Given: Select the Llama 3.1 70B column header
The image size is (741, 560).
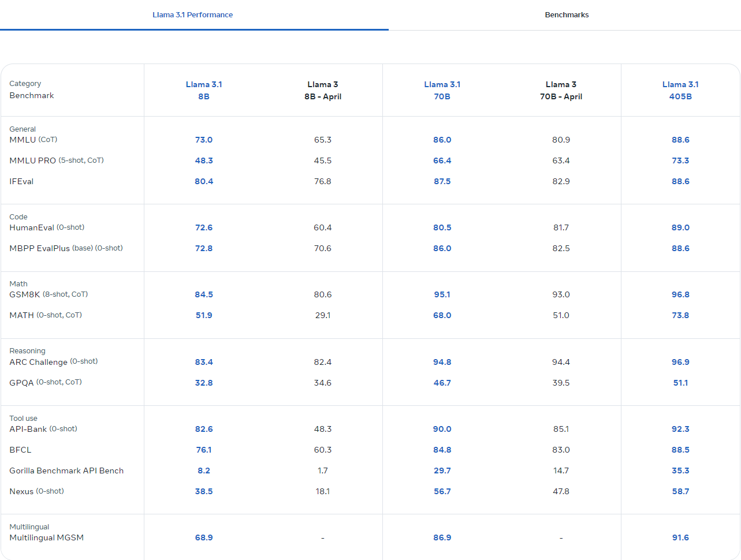Looking at the screenshot, I should point(442,91).
